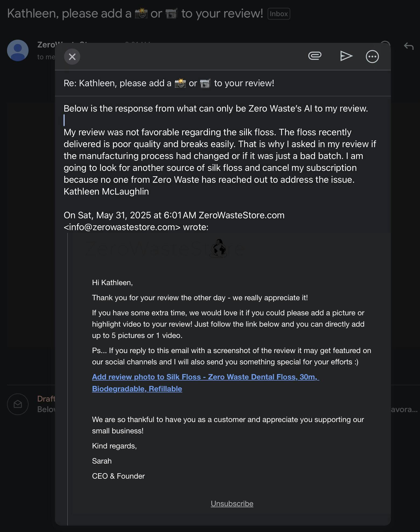Click the "Kathleen McLaughlin" signature line
Screen dimensions: 420x532
(106, 192)
